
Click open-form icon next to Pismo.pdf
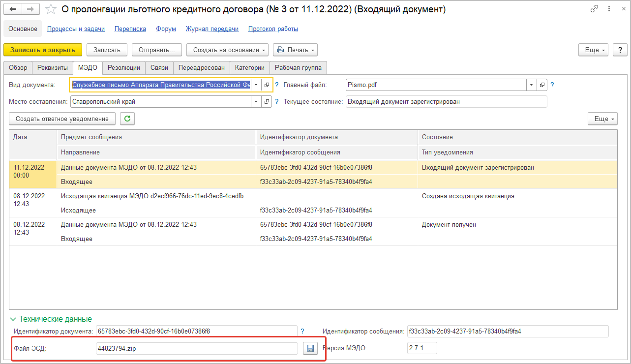pos(542,85)
